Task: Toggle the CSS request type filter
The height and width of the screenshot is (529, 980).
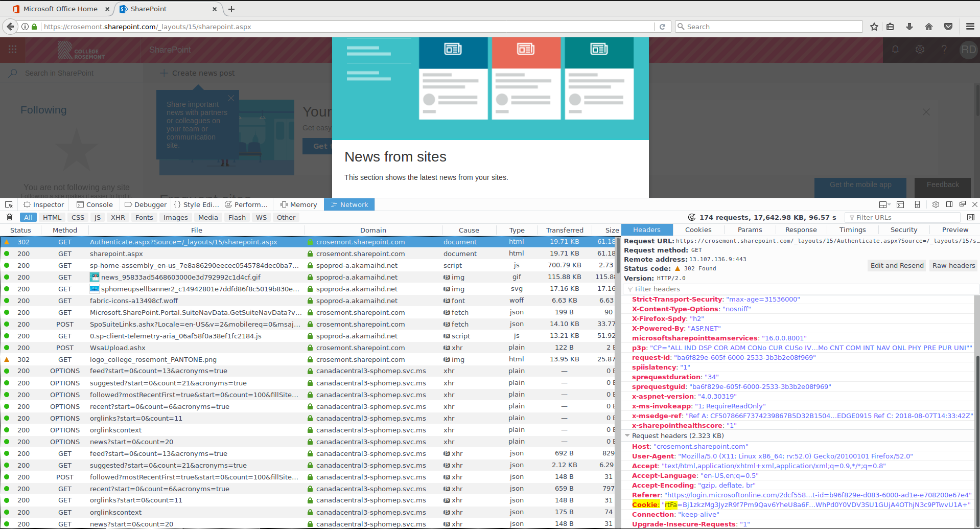Action: (x=78, y=217)
